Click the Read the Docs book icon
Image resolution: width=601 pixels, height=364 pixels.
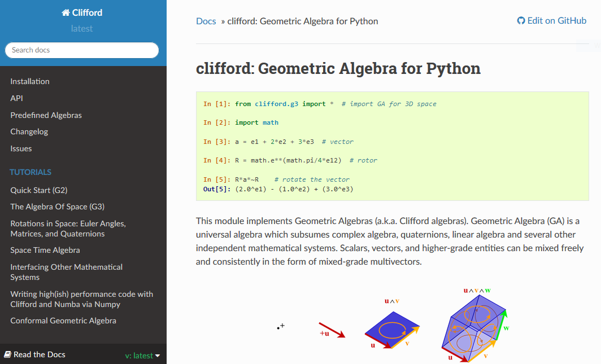click(x=7, y=354)
